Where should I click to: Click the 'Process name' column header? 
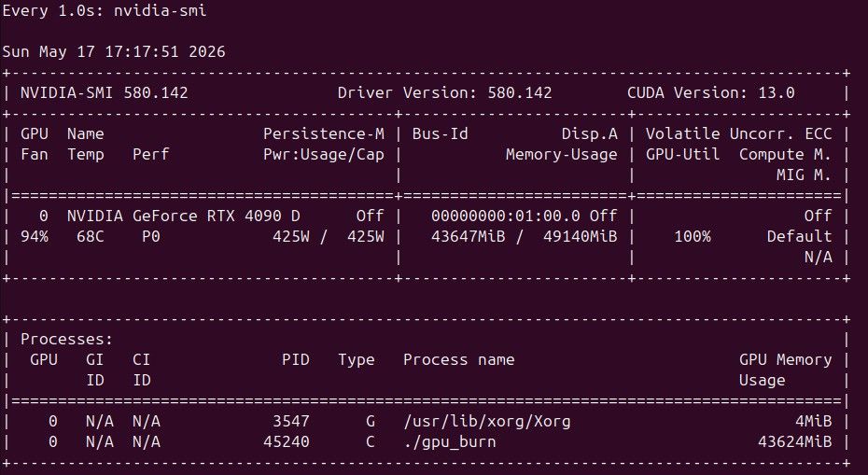[x=459, y=359]
